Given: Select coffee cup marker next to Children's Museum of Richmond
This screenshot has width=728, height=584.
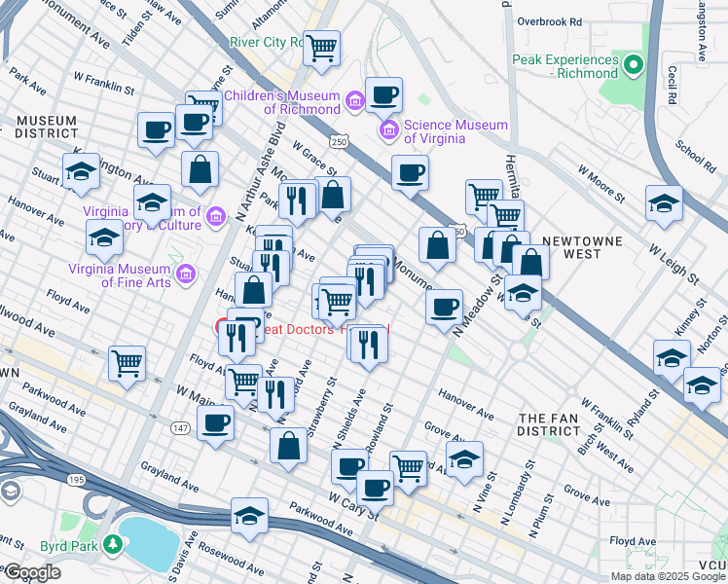Looking at the screenshot, I should click(x=383, y=96).
